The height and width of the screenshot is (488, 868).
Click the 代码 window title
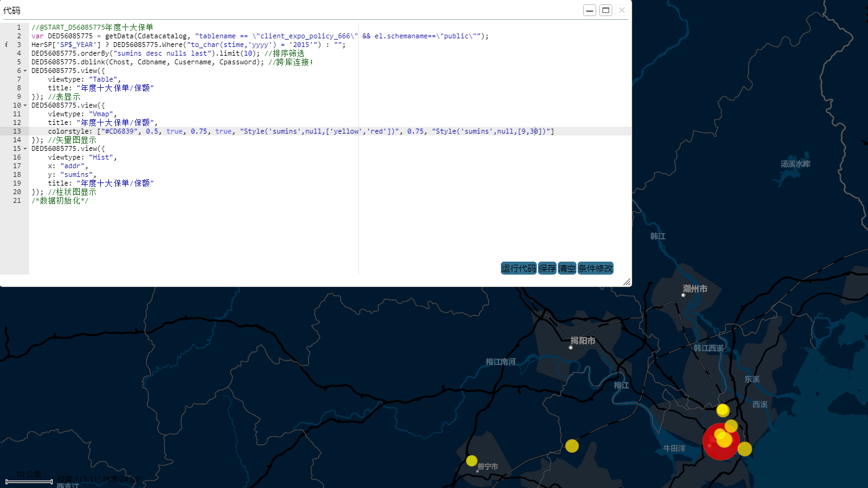(12, 10)
